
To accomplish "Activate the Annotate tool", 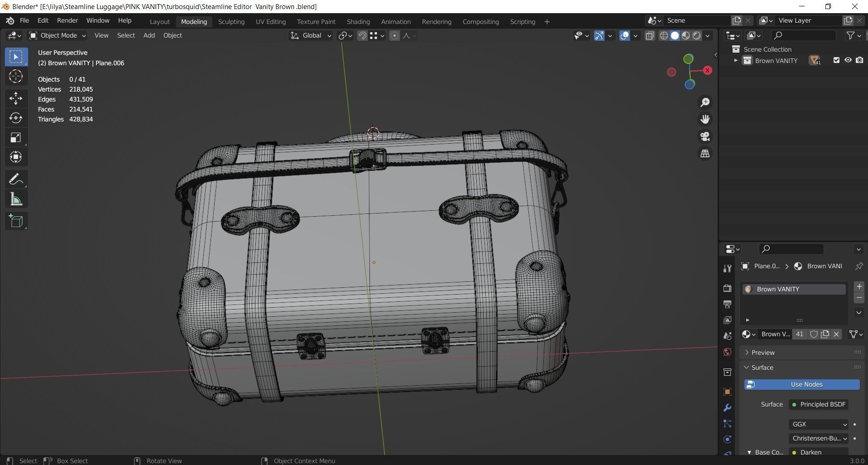I will point(16,179).
